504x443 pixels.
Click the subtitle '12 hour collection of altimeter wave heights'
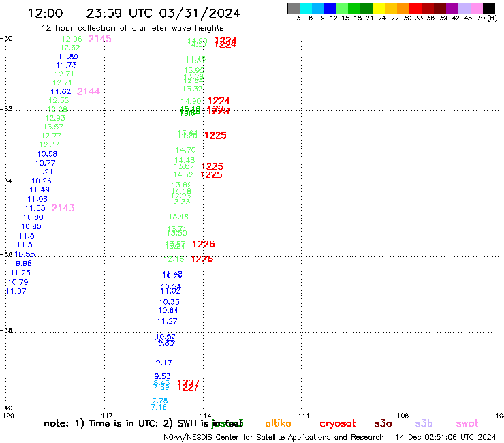tap(132, 28)
